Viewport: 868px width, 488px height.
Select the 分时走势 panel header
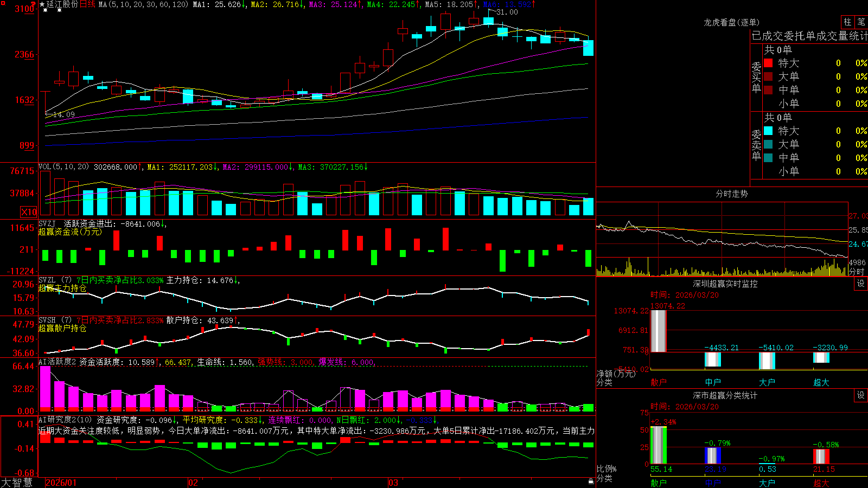click(731, 194)
